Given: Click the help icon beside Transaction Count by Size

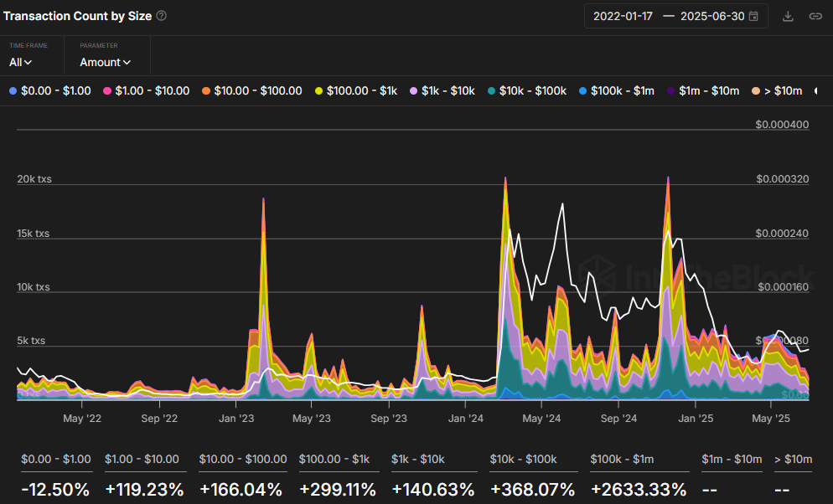Looking at the screenshot, I should click(162, 16).
